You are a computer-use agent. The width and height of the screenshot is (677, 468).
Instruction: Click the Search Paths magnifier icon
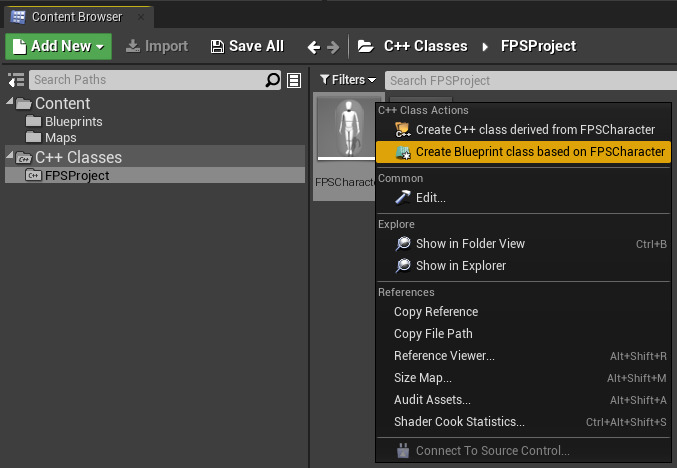(x=273, y=80)
